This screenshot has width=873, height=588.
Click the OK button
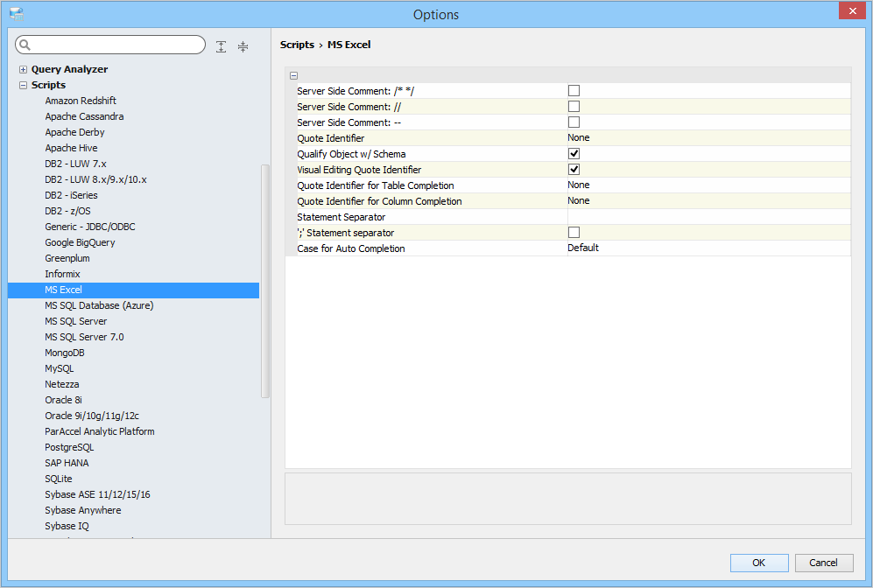(x=759, y=563)
